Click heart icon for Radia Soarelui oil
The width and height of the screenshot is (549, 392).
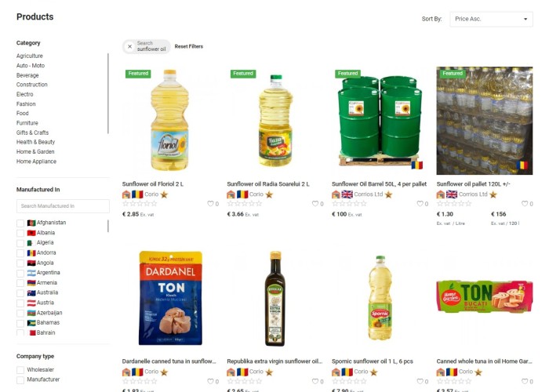tap(314, 204)
